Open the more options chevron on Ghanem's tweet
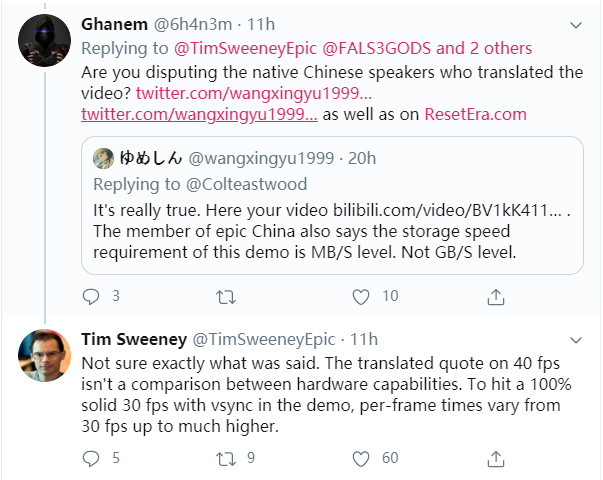603x480 pixels. pyautogui.click(x=575, y=24)
